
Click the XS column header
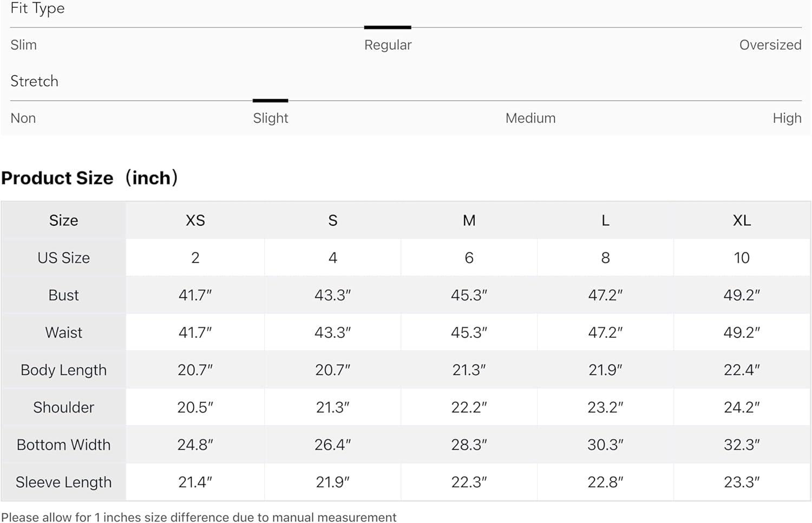[195, 220]
